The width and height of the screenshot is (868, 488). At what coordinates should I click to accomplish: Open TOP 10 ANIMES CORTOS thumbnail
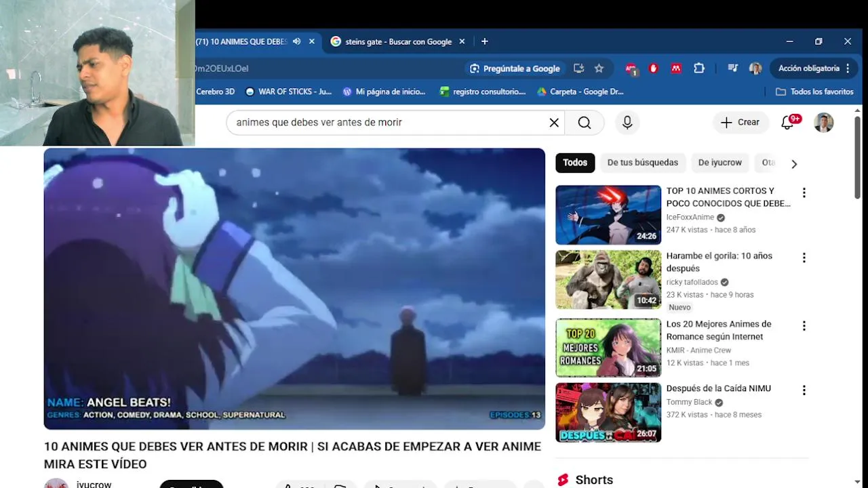coord(608,215)
